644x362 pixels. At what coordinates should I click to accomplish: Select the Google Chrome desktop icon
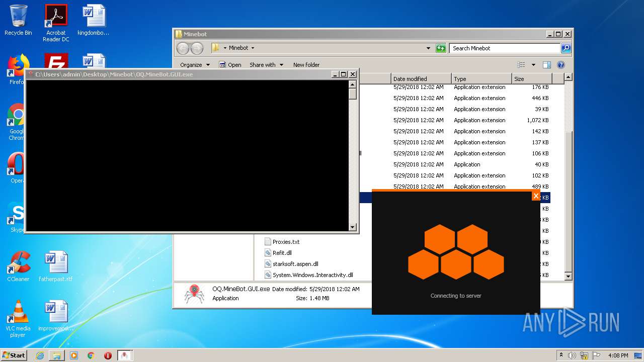click(x=17, y=122)
